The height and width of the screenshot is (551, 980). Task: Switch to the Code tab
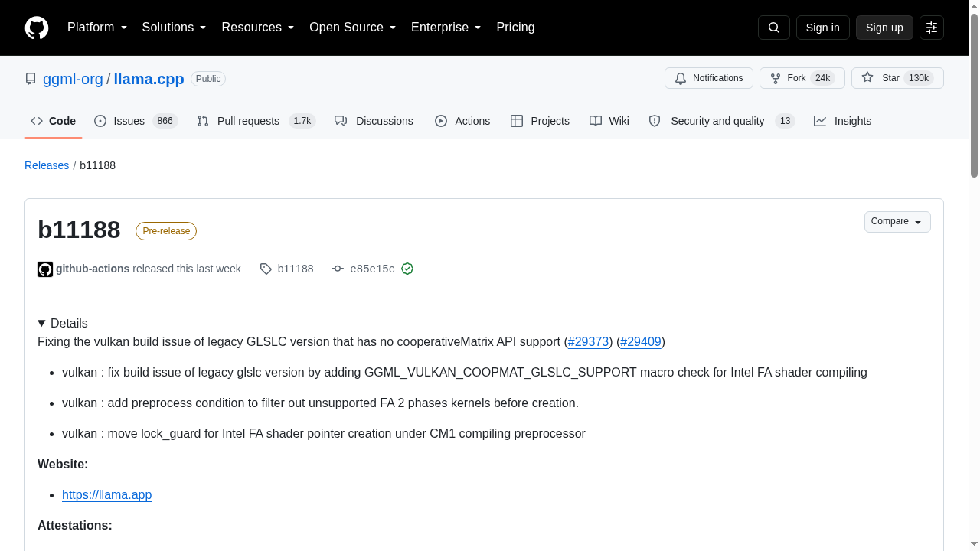point(54,121)
